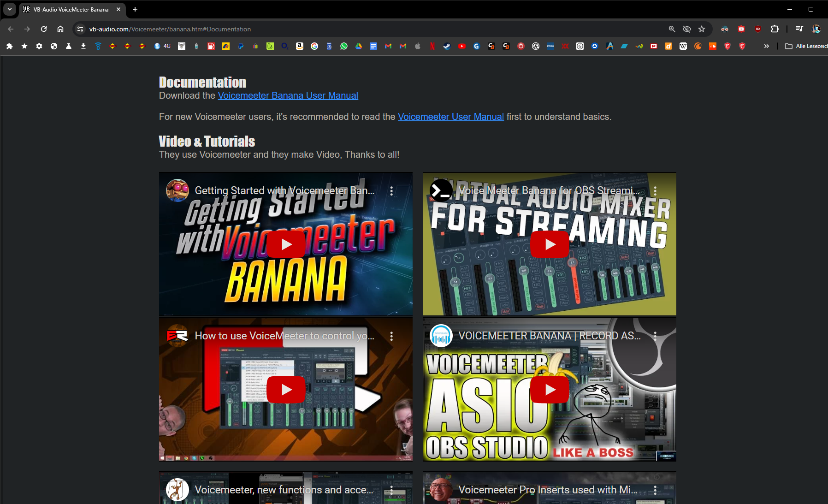Open the How to use VoiceMeeter video title
Viewport: 828px width, 504px height.
[284, 336]
